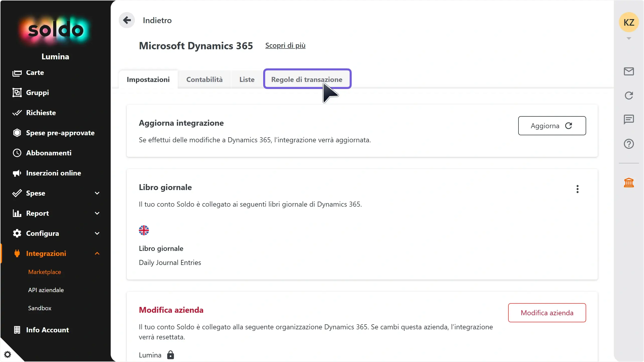The width and height of the screenshot is (644, 362).
Task: Click the UK flag icon
Action: pyautogui.click(x=144, y=230)
